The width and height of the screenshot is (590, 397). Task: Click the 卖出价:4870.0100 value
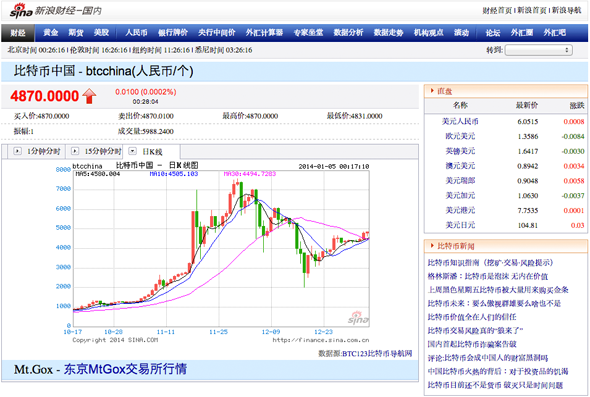point(146,116)
